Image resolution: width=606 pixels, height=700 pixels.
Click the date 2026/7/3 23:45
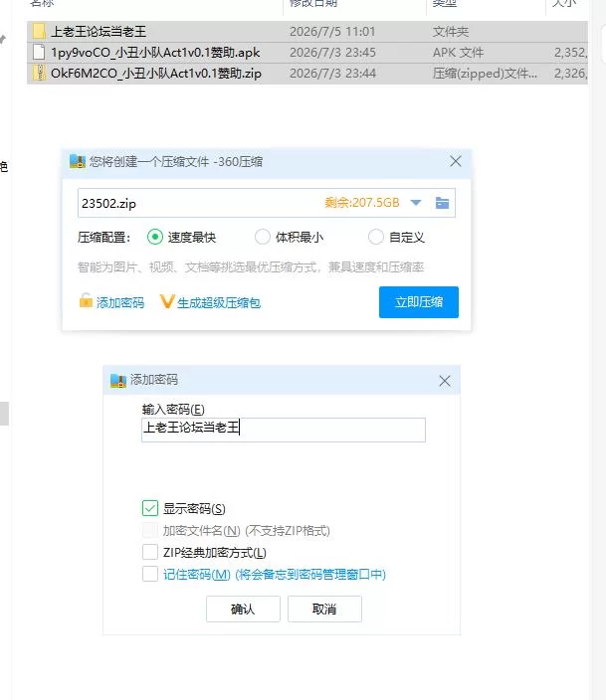332,53
